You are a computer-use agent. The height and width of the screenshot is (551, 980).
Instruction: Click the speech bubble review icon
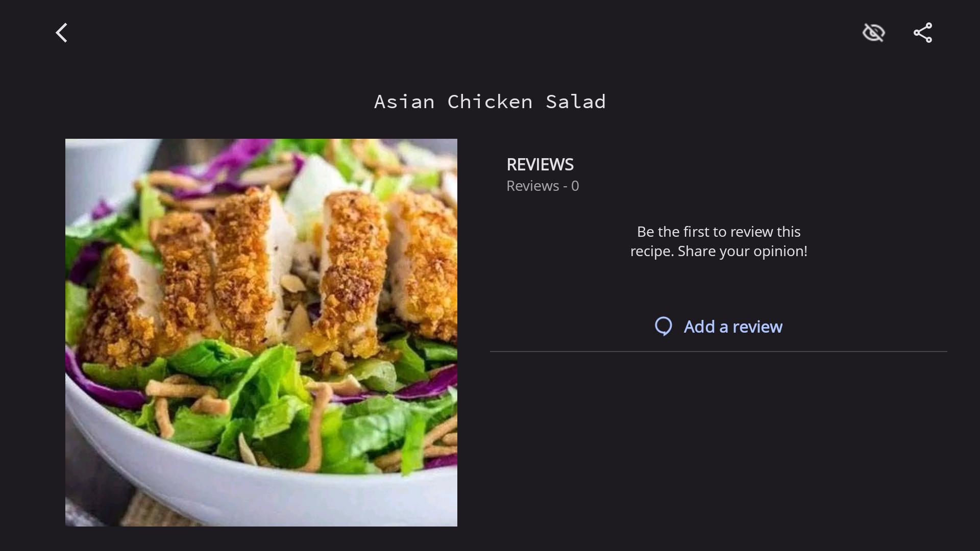click(x=664, y=327)
